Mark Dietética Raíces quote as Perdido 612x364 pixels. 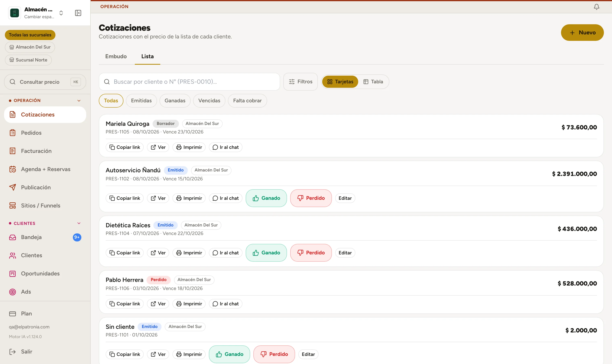311,253
